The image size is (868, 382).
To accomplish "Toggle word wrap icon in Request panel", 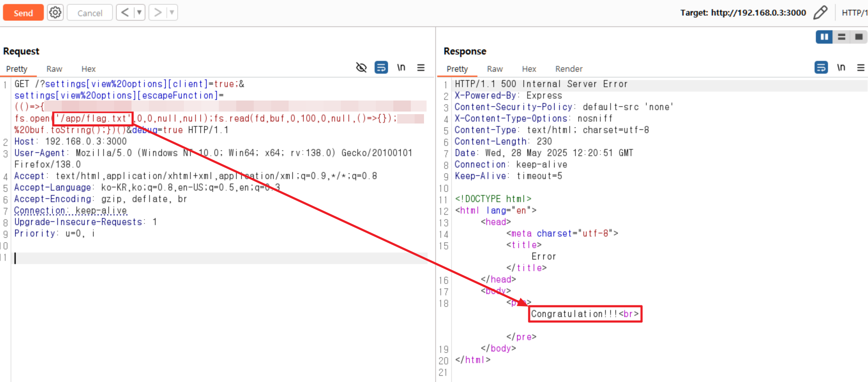I will 381,67.
